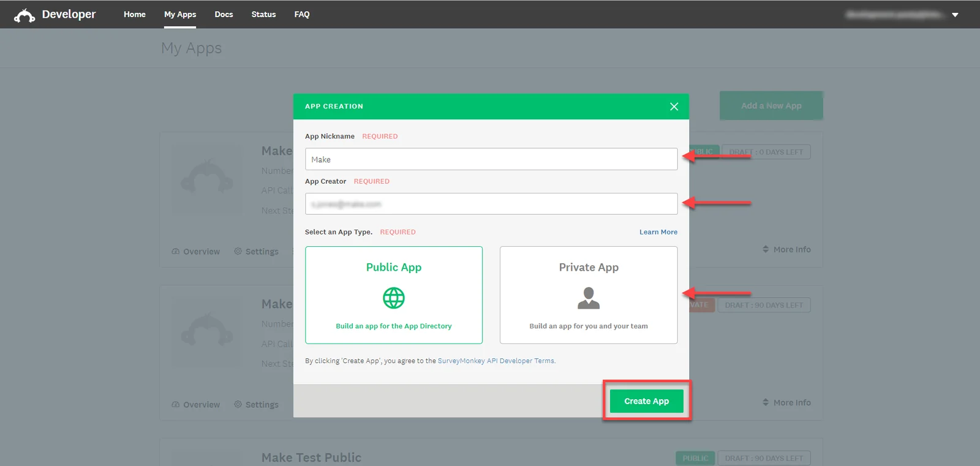Click the 'Developer' brand text in header

pyautogui.click(x=69, y=14)
